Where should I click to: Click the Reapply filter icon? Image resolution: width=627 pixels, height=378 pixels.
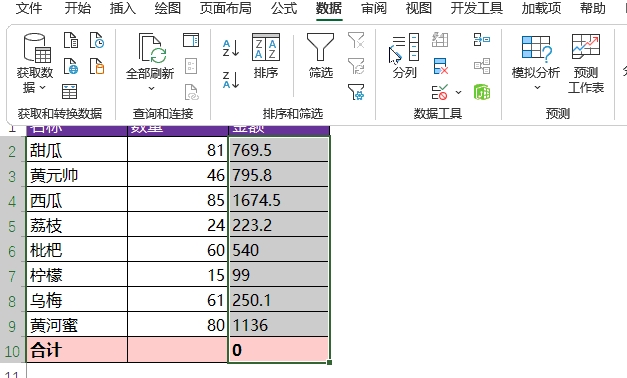pos(356,66)
